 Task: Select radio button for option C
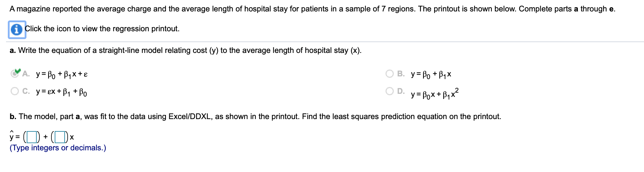[15, 91]
